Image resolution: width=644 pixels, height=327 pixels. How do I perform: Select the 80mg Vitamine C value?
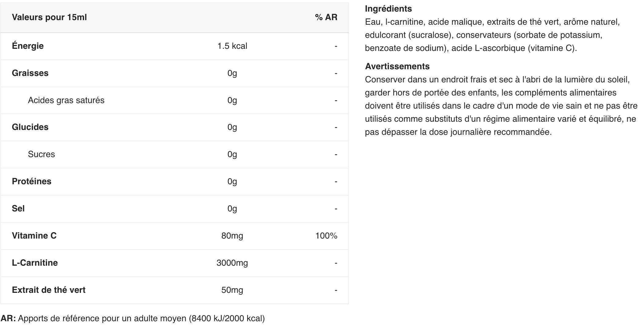point(232,236)
